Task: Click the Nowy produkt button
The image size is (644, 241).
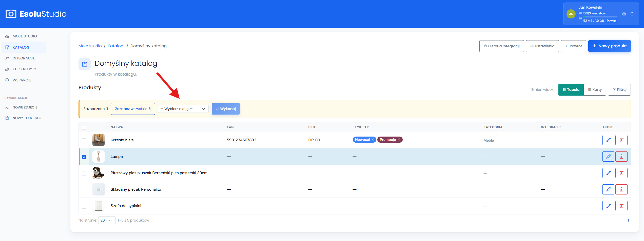Action: pyautogui.click(x=609, y=46)
